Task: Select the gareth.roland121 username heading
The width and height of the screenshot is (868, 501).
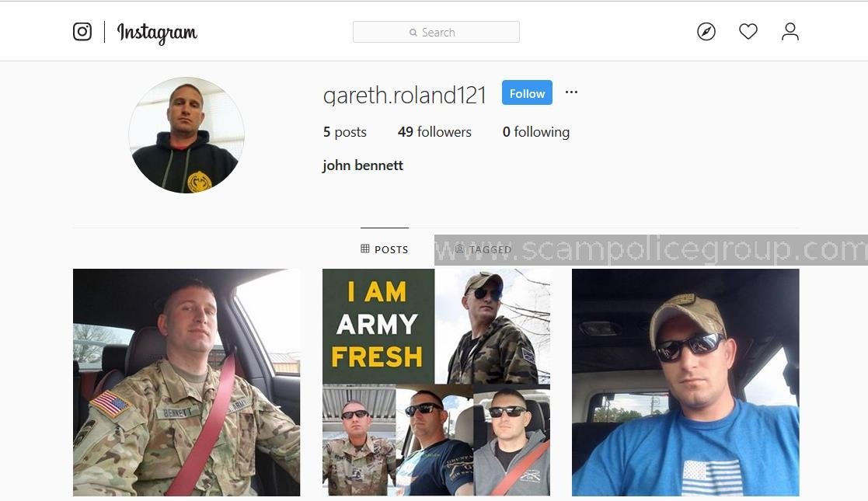Action: (x=405, y=95)
